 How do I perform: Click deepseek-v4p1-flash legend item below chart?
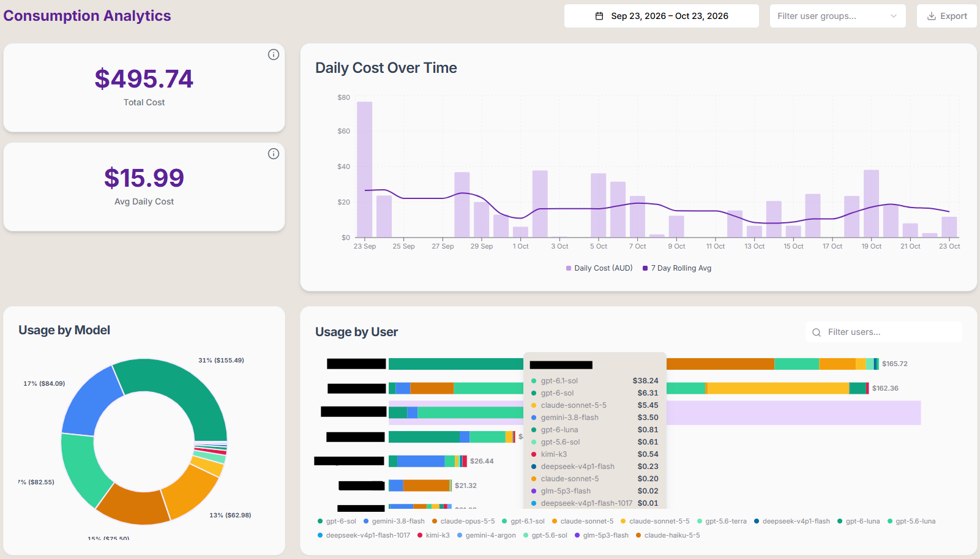pos(792,521)
